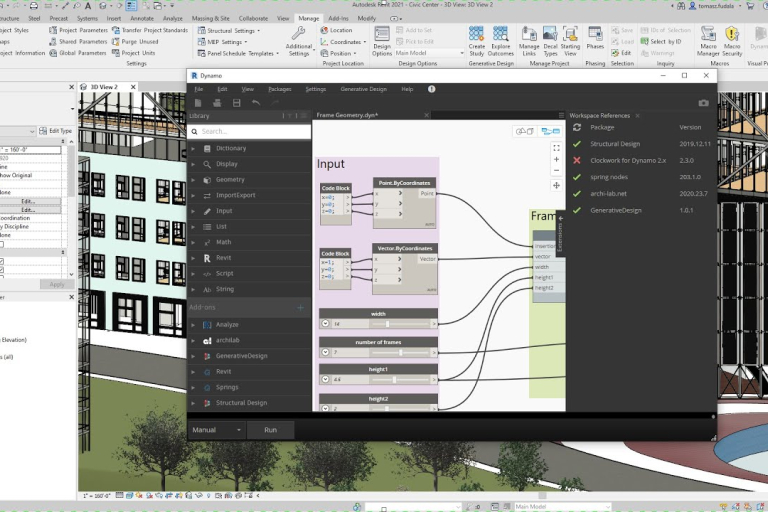Image resolution: width=768 pixels, height=512 pixels.
Task: Switch to graph view navigation toggle
Action: pyautogui.click(x=551, y=131)
